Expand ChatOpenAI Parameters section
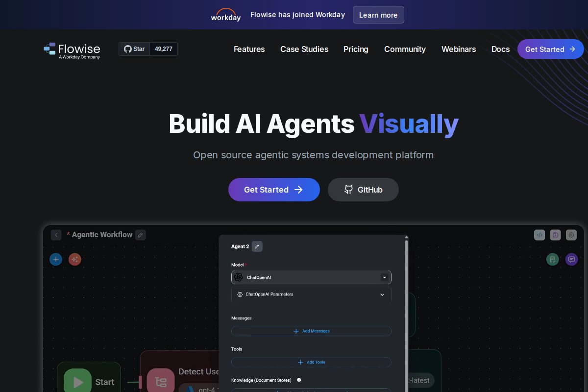Image resolution: width=588 pixels, height=392 pixels. coord(382,294)
